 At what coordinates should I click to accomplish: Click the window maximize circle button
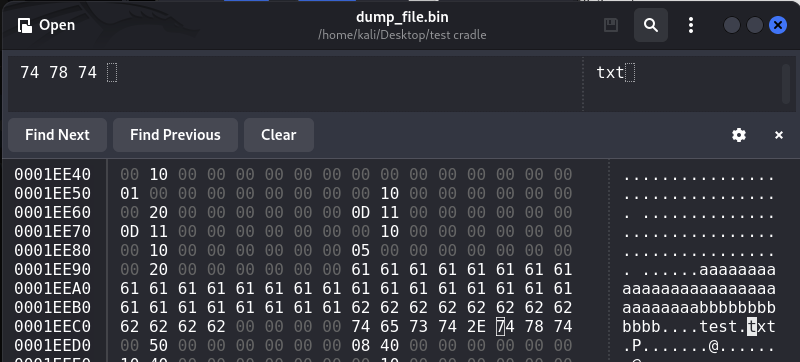[x=755, y=25]
